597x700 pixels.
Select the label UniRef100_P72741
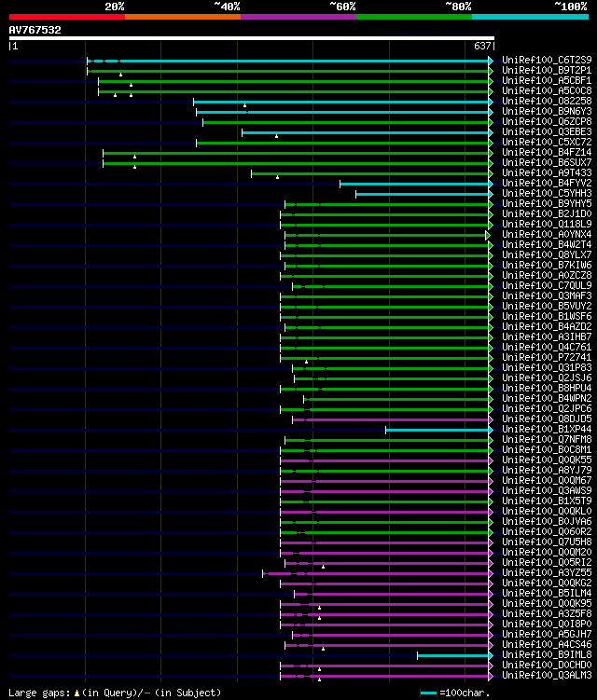click(x=547, y=358)
